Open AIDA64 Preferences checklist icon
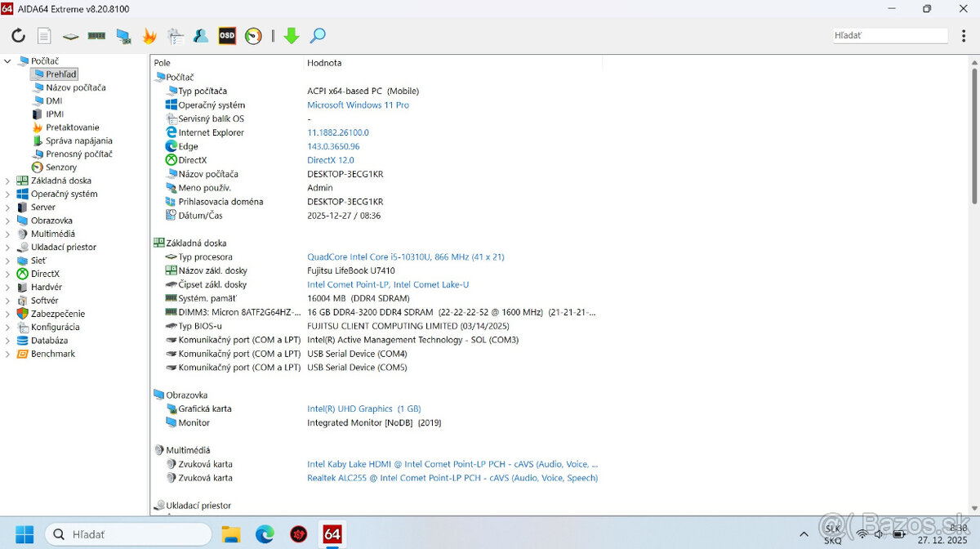This screenshot has width=980, height=549. [x=175, y=35]
